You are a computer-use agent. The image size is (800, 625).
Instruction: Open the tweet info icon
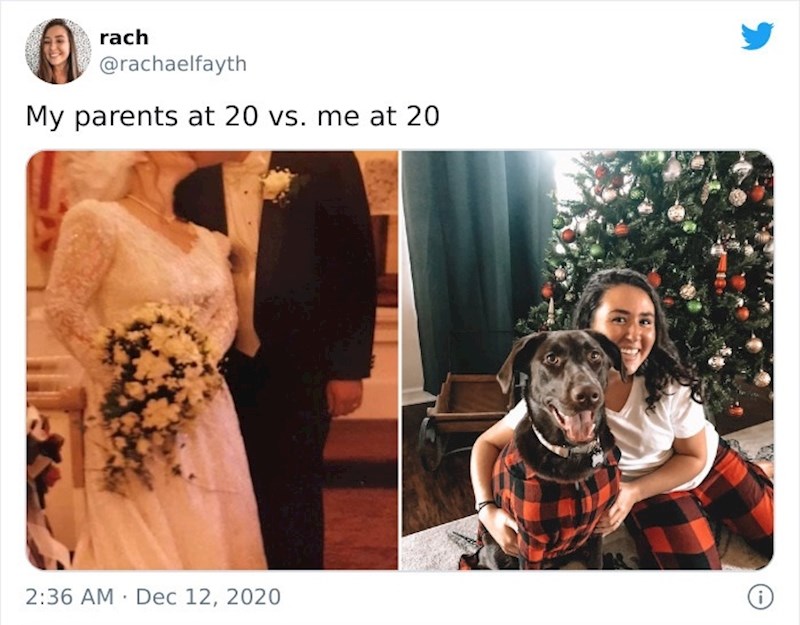pyautogui.click(x=760, y=596)
